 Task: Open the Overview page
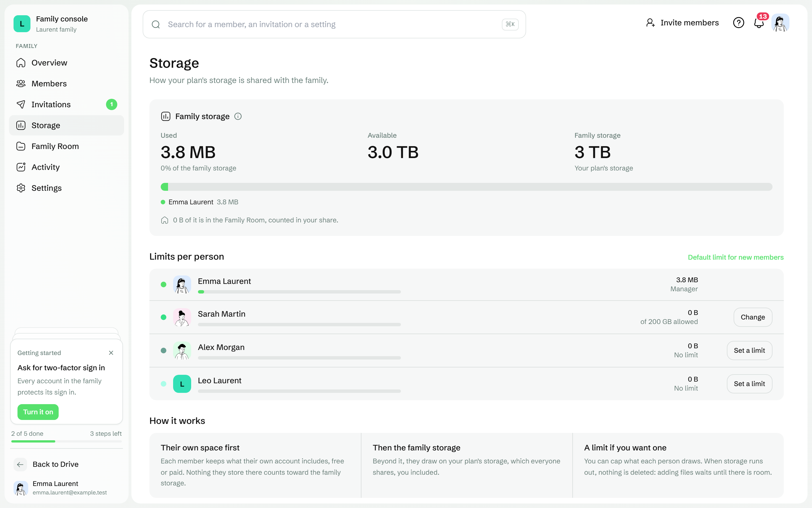67,63
